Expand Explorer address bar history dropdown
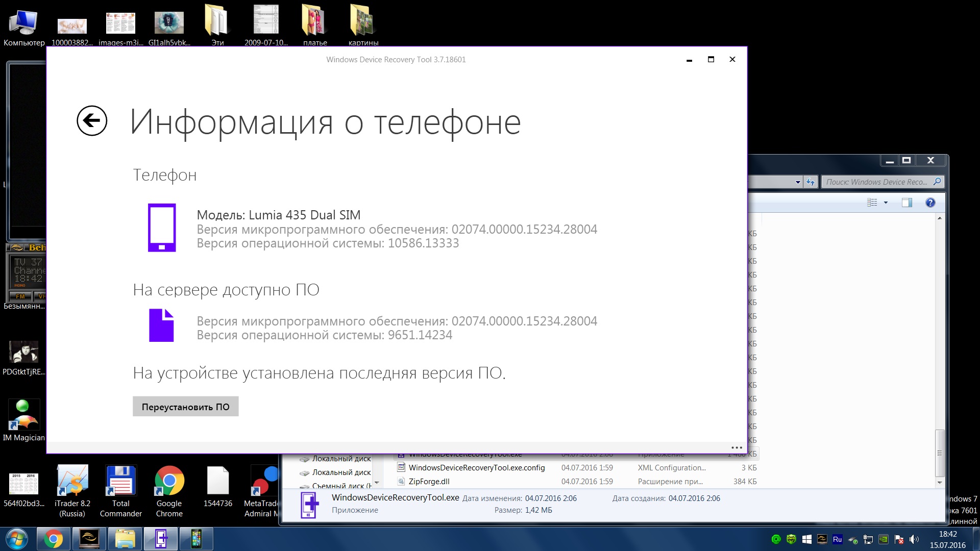Viewport: 980px width, 551px height. (x=798, y=182)
